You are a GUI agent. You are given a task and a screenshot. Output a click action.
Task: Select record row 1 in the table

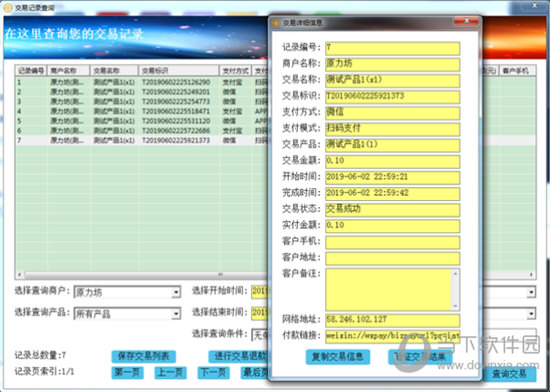pyautogui.click(x=142, y=82)
